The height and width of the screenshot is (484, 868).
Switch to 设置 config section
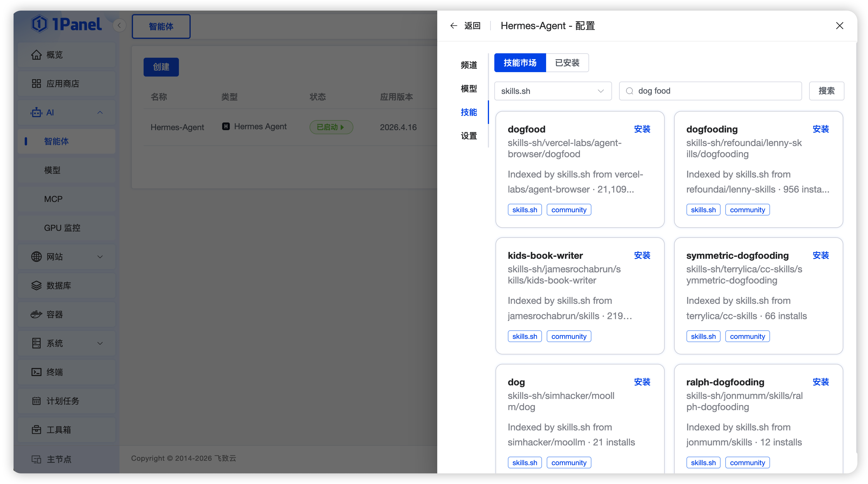469,136
